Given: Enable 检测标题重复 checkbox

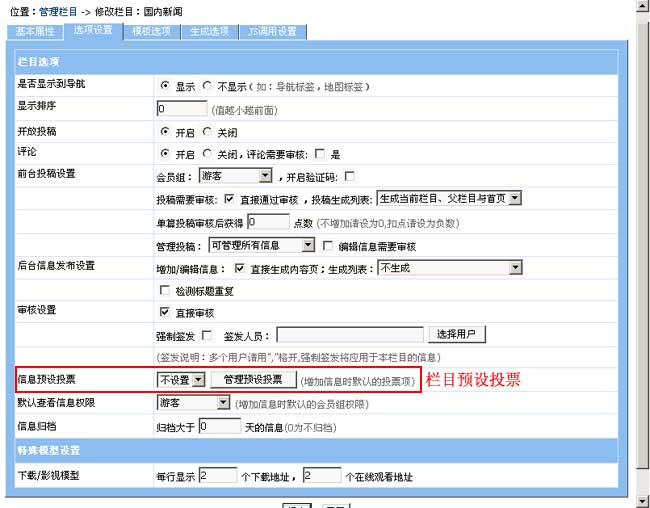Looking at the screenshot, I should tap(165, 290).
